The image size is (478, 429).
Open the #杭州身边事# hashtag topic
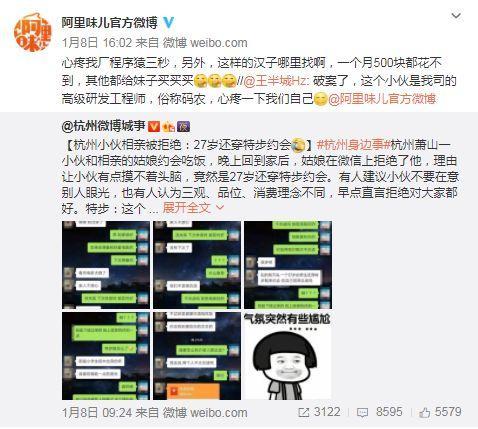353,145
